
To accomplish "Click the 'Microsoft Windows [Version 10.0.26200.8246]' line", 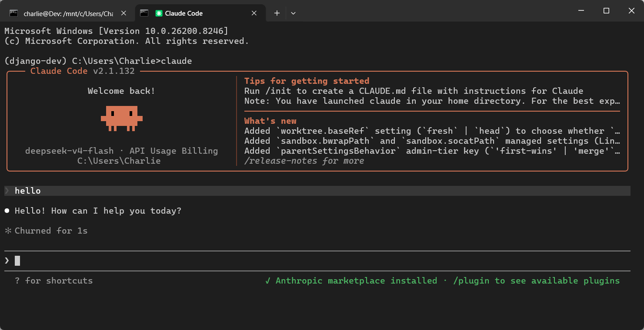I will tap(116, 31).
